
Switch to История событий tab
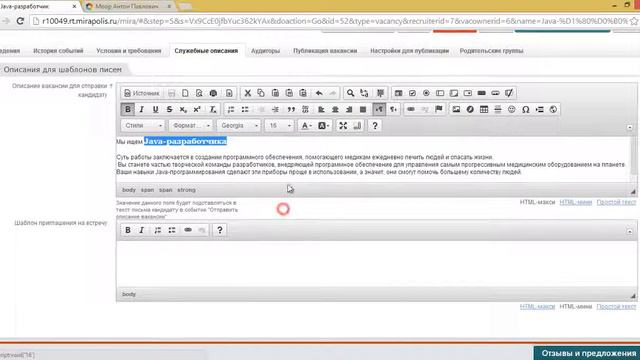pos(58,51)
